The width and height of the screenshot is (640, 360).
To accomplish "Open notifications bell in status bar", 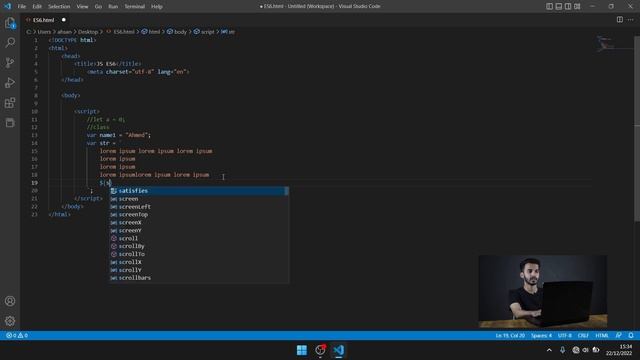I will coord(631,335).
